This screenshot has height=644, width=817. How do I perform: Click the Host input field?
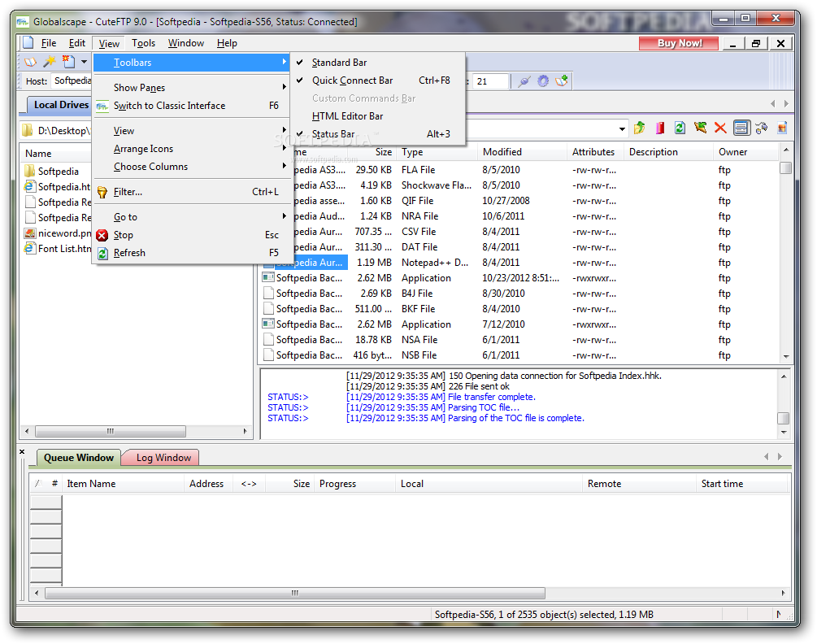pos(72,80)
